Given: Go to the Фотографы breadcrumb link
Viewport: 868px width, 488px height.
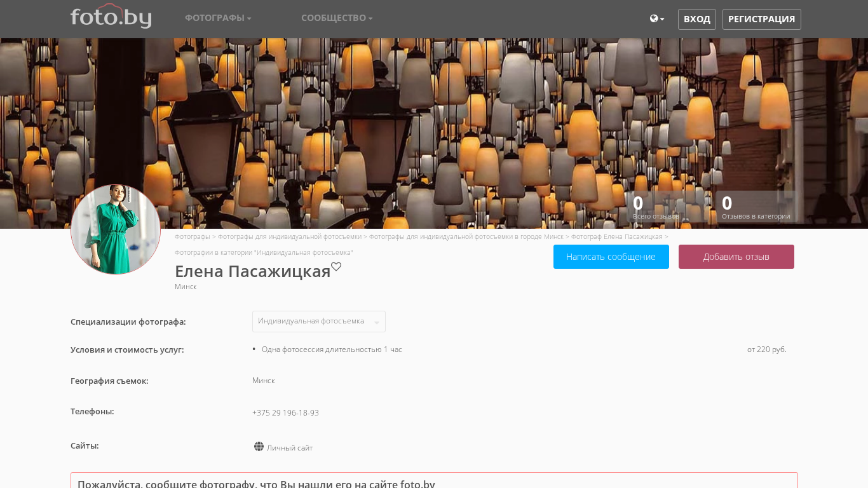Looking at the screenshot, I should 192,236.
